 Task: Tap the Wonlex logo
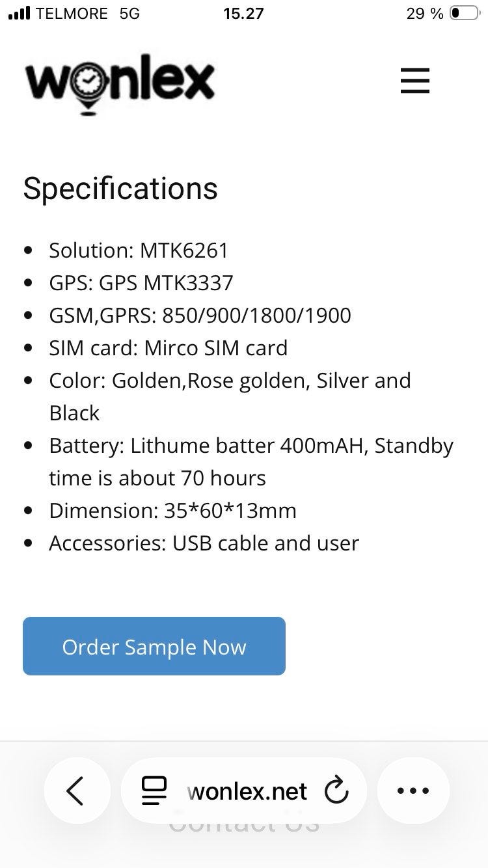coord(120,82)
